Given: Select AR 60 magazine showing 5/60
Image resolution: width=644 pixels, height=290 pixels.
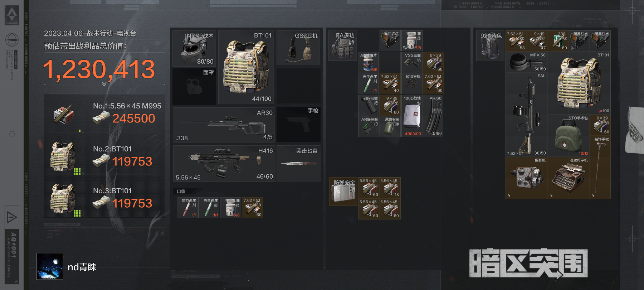Looking at the screenshot, I should pyautogui.click(x=433, y=116).
